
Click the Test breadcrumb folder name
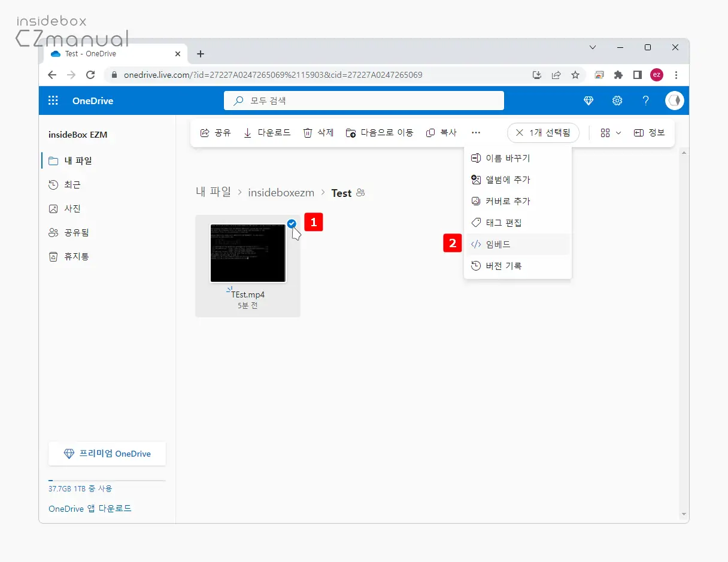pyautogui.click(x=341, y=193)
